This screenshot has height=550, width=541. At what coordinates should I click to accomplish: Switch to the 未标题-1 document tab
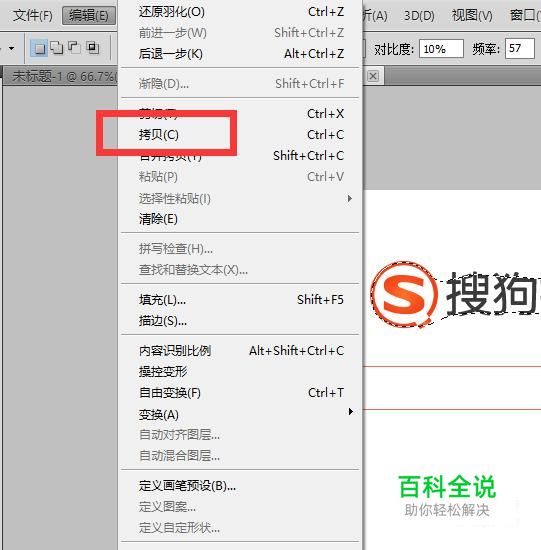(64, 76)
